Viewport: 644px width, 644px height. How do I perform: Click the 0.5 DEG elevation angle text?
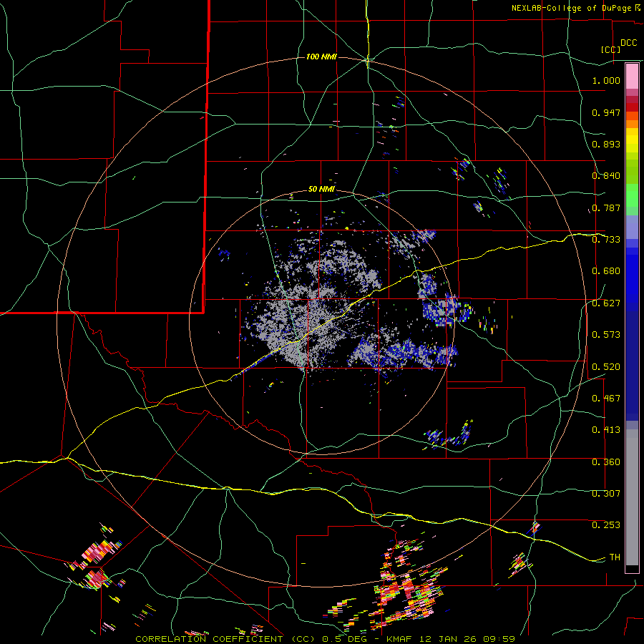click(346, 639)
